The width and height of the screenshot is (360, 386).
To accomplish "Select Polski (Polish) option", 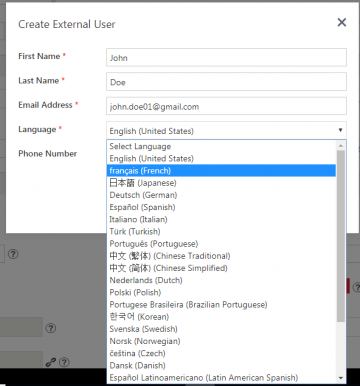I will coord(221,292).
